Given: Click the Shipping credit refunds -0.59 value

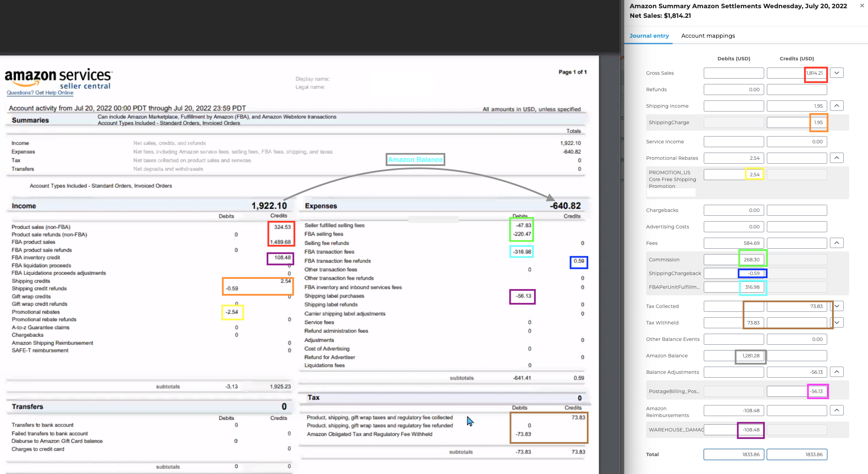Looking at the screenshot, I should [x=232, y=288].
